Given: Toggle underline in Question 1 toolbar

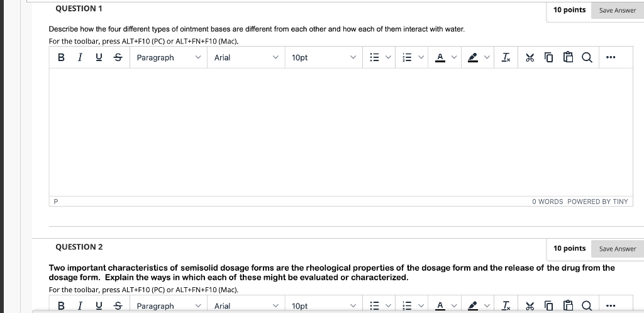Looking at the screenshot, I should [x=99, y=57].
